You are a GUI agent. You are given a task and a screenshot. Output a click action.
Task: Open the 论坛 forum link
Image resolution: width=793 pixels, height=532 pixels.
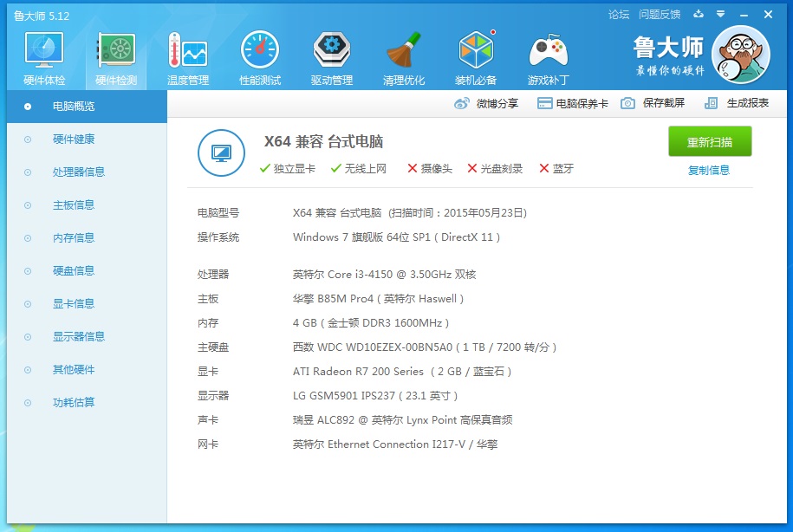pyautogui.click(x=619, y=15)
